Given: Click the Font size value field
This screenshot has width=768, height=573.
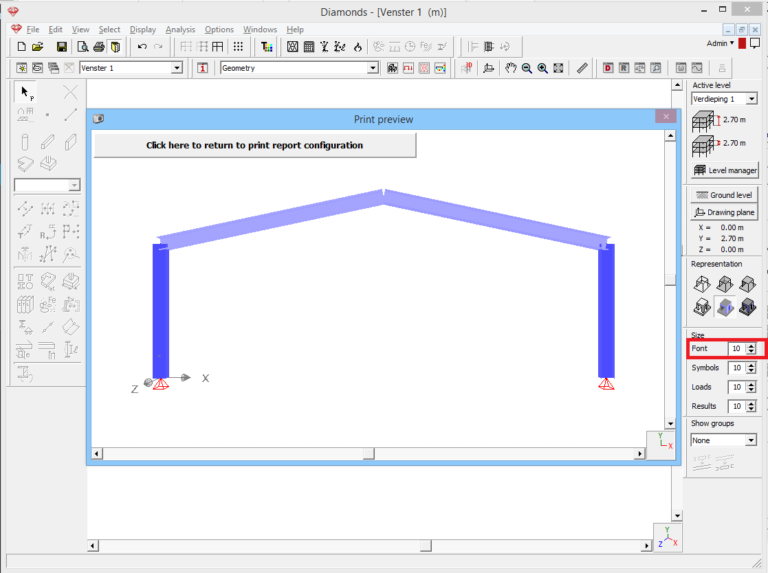Looking at the screenshot, I should tap(737, 348).
